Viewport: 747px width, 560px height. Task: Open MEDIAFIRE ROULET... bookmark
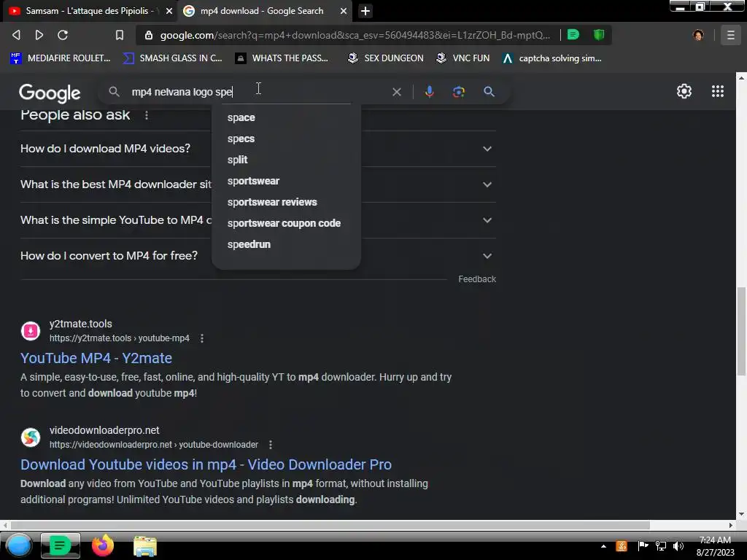pos(60,58)
